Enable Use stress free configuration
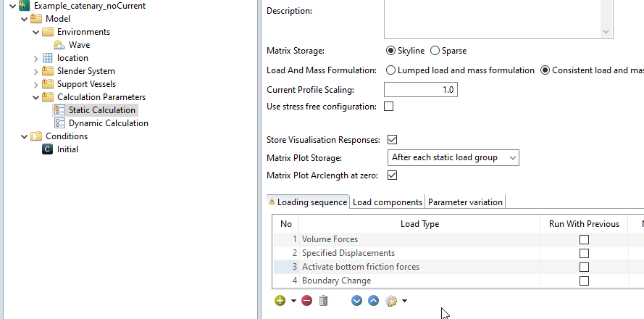Viewport: 644px width, 319px height. 388,107
